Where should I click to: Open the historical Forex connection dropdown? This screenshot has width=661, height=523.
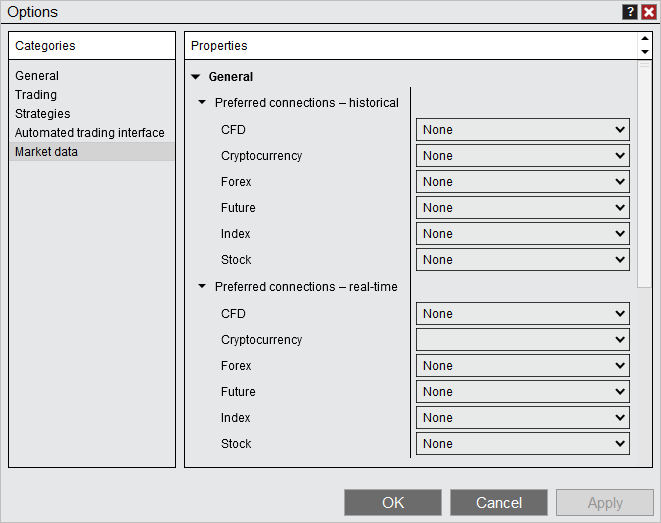pos(522,182)
